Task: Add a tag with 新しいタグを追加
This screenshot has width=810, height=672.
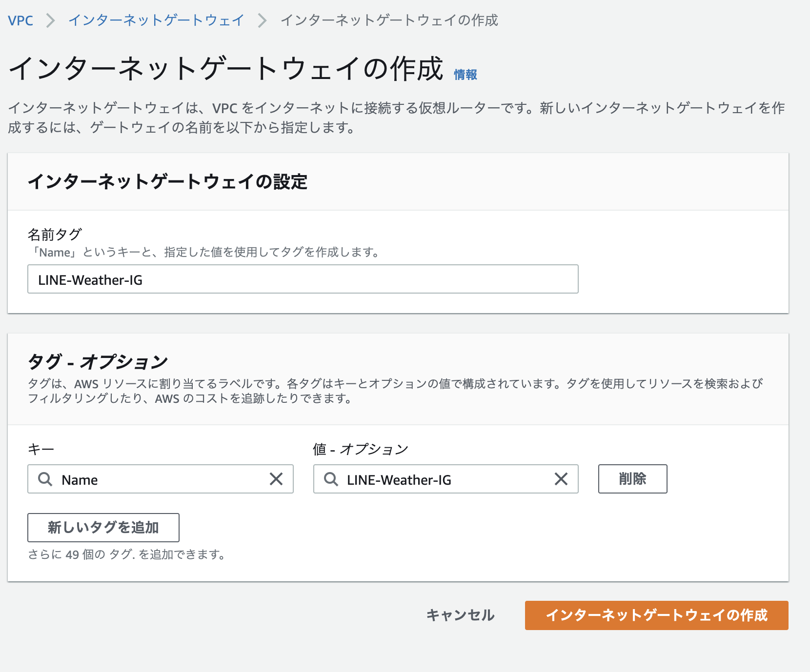Action: coord(103,527)
